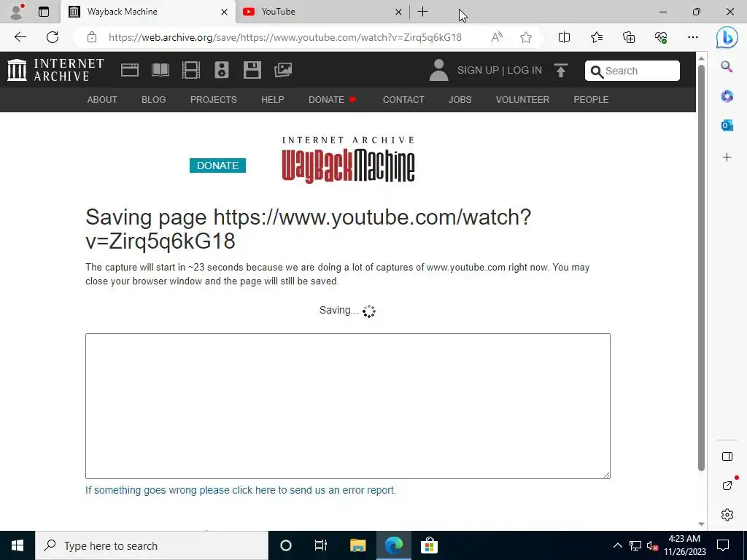This screenshot has height=560, width=747.
Task: Click the Internet Archive logo
Action: [55, 70]
